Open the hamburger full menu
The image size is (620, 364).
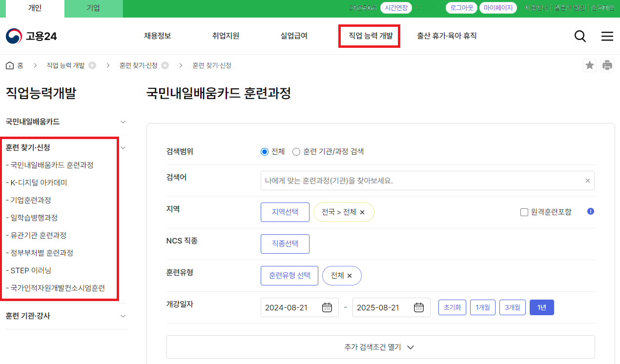607,36
